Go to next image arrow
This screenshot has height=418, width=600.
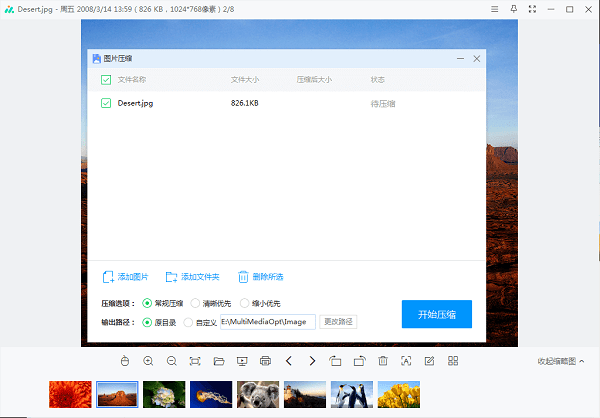coord(312,360)
